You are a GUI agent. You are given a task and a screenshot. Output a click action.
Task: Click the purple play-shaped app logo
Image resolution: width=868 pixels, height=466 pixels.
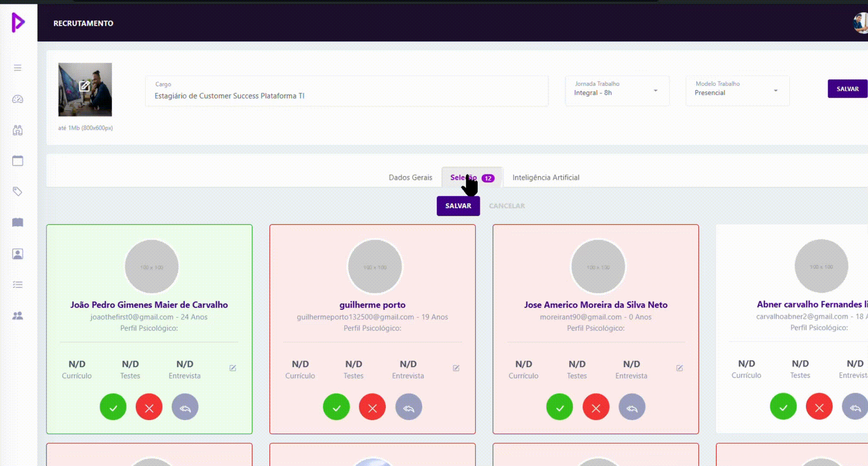pyautogui.click(x=18, y=22)
